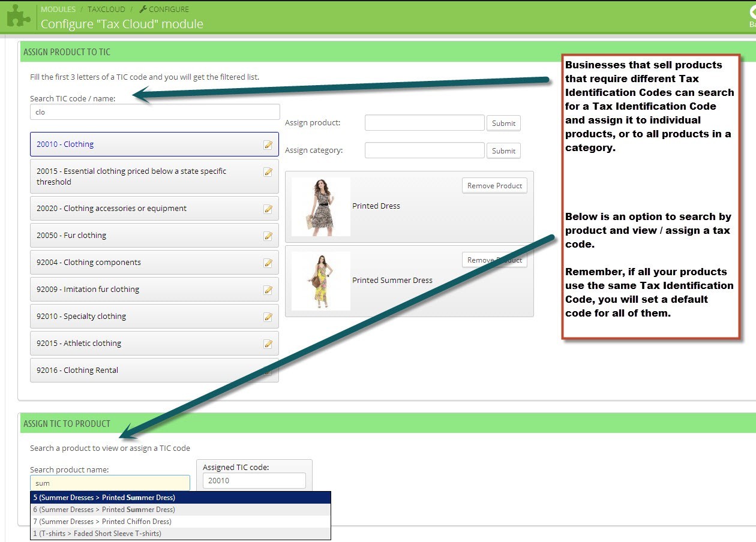This screenshot has width=756, height=542.
Task: Select 20020 - Clothing accessories or equipment row
Action: pyautogui.click(x=154, y=209)
